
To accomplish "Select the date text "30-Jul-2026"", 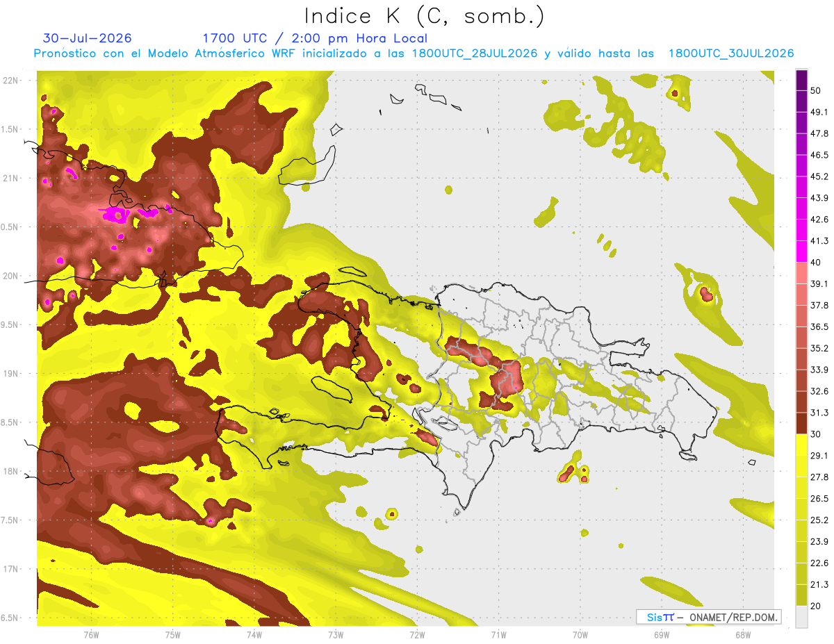I will tap(87, 38).
